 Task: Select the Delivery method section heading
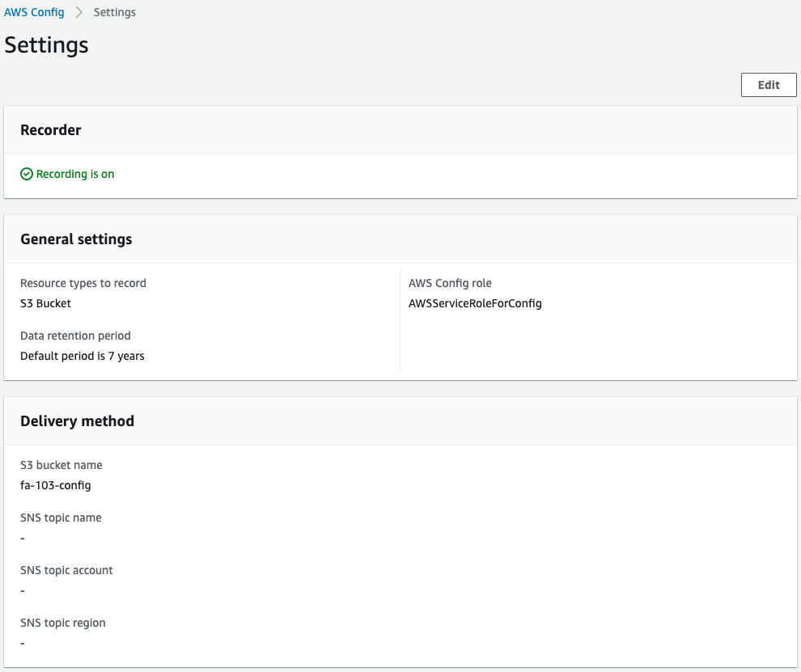point(77,421)
